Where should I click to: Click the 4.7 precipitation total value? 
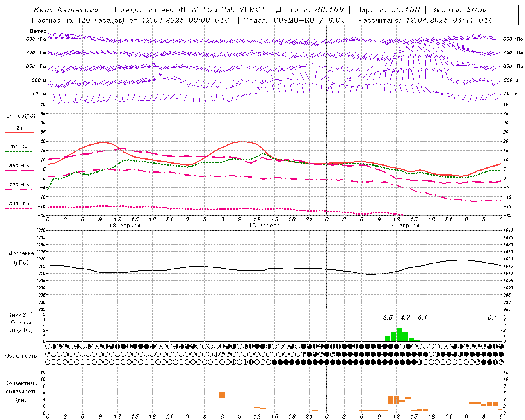405,317
